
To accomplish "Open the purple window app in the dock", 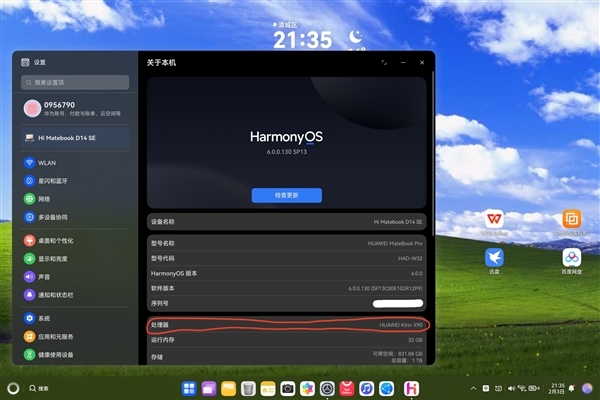I will (x=209, y=389).
